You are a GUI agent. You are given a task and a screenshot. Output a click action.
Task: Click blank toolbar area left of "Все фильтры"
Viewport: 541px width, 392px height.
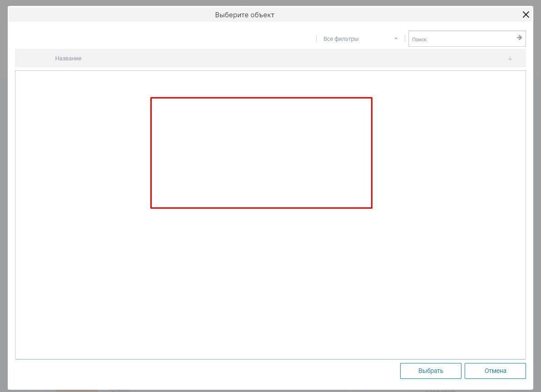pyautogui.click(x=164, y=39)
